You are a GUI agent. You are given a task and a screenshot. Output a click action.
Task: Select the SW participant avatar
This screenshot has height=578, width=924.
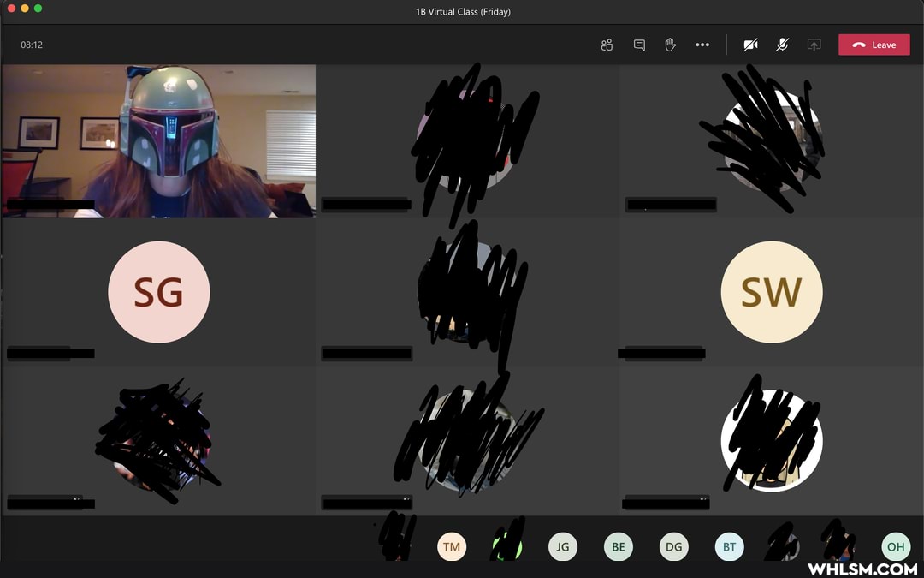coord(772,292)
